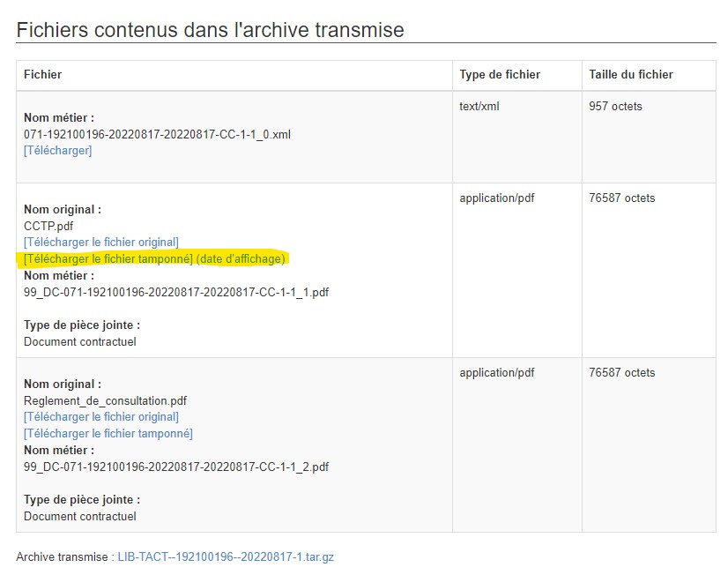This screenshot has height=575, width=728.
Task: Download the original CCTP.pdf file
Action: (100, 242)
